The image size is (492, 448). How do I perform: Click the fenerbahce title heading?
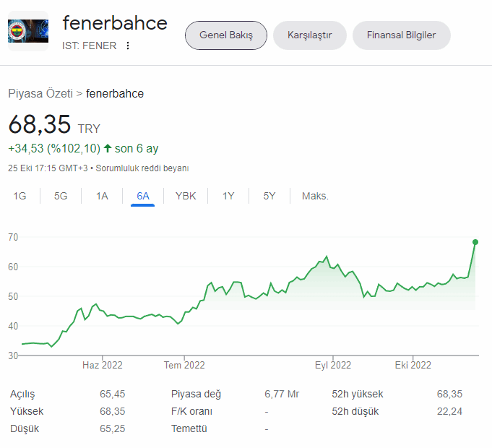(x=115, y=23)
